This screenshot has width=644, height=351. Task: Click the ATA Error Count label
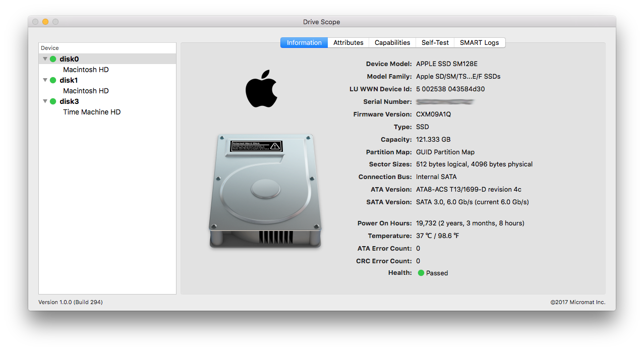click(x=385, y=249)
